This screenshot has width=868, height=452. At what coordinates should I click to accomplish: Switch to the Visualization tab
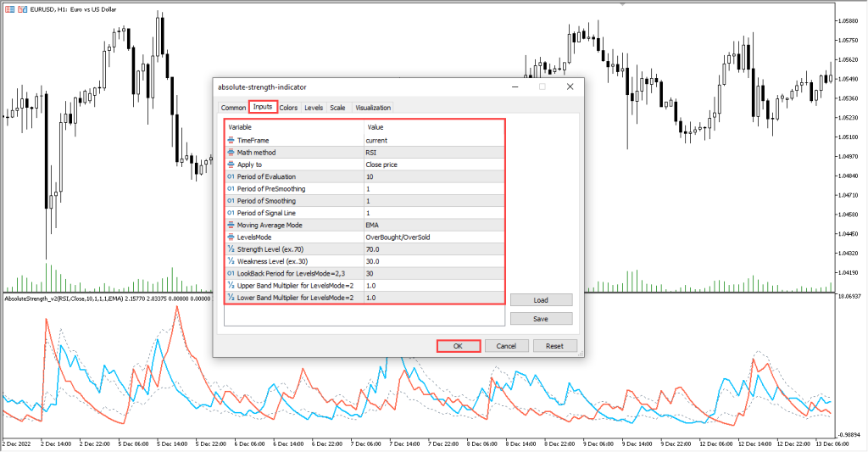coord(373,108)
